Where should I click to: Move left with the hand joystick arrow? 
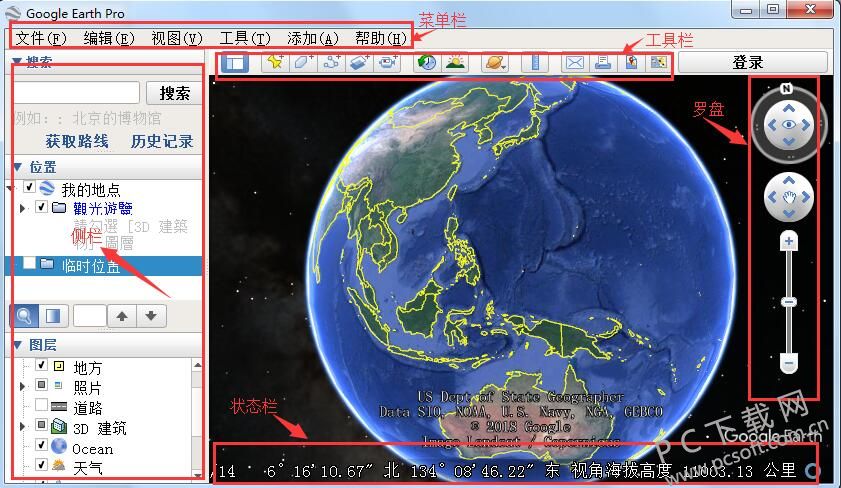point(772,197)
